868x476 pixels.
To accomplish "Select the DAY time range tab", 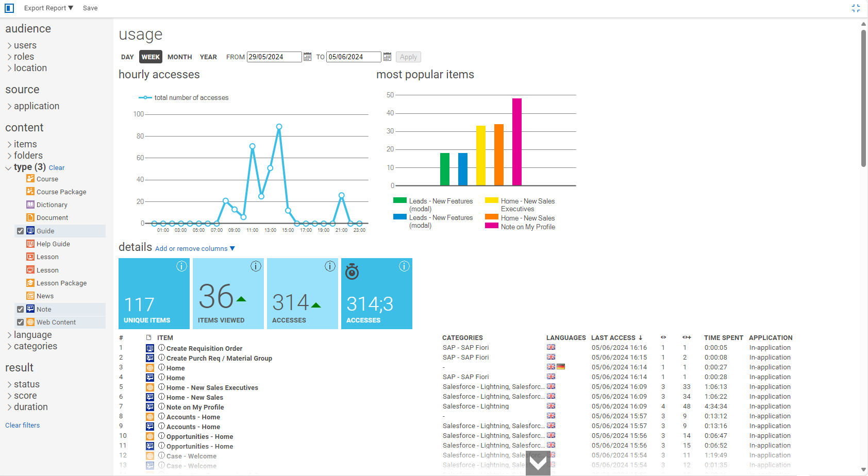I will pyautogui.click(x=127, y=57).
